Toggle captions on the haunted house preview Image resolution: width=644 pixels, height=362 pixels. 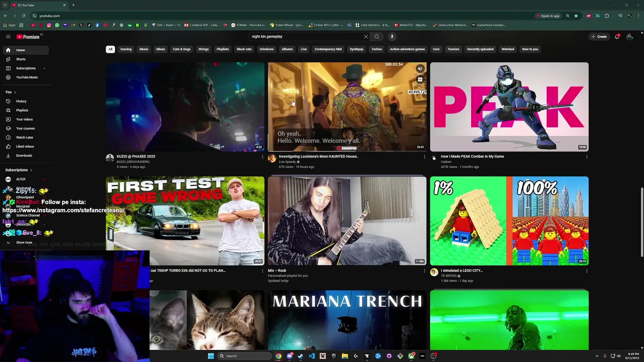pyautogui.click(x=420, y=79)
